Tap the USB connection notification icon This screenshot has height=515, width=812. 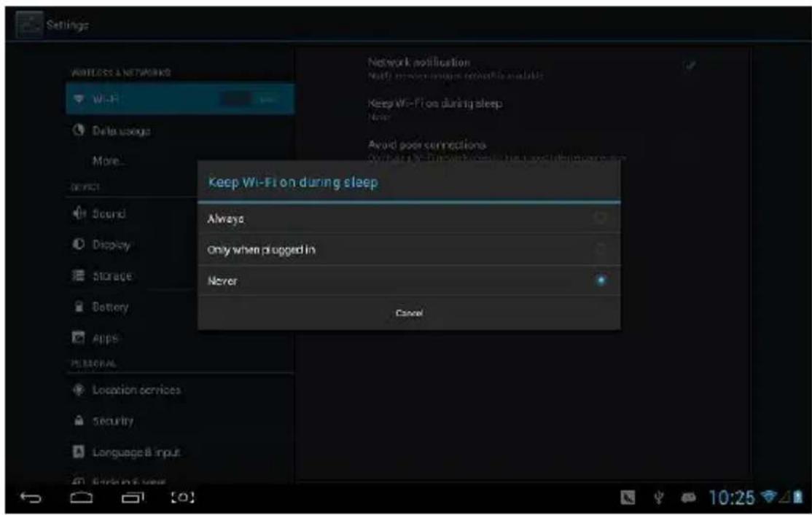659,498
